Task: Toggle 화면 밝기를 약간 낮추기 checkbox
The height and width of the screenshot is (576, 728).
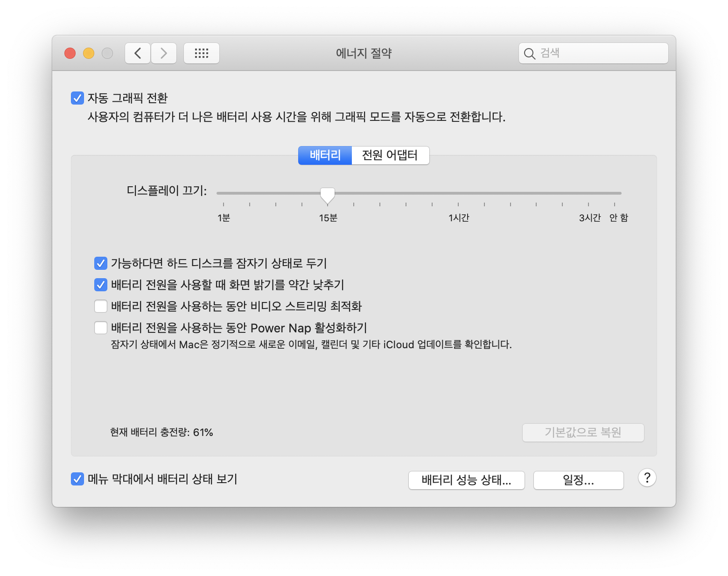Action: (101, 285)
